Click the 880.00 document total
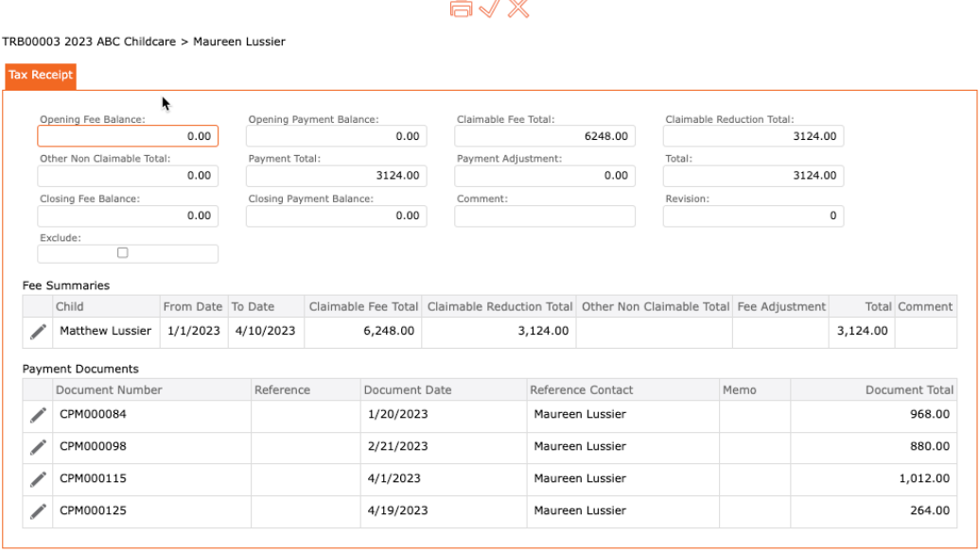 (930, 446)
